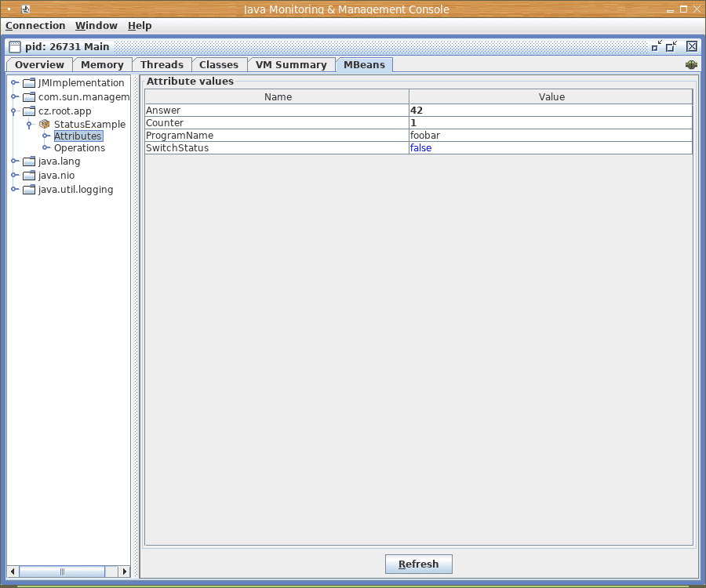Switch to the Memory tab
706x588 pixels.
click(x=102, y=65)
